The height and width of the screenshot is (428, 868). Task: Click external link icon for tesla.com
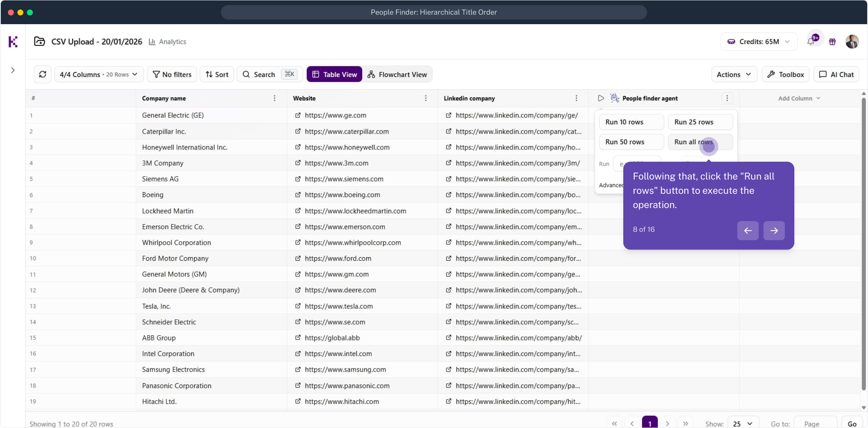pyautogui.click(x=298, y=306)
